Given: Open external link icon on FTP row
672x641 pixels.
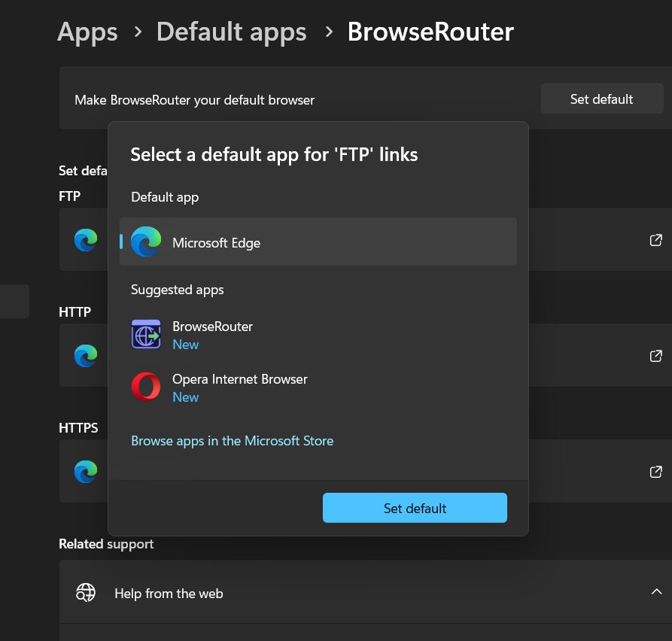Looking at the screenshot, I should (x=655, y=240).
